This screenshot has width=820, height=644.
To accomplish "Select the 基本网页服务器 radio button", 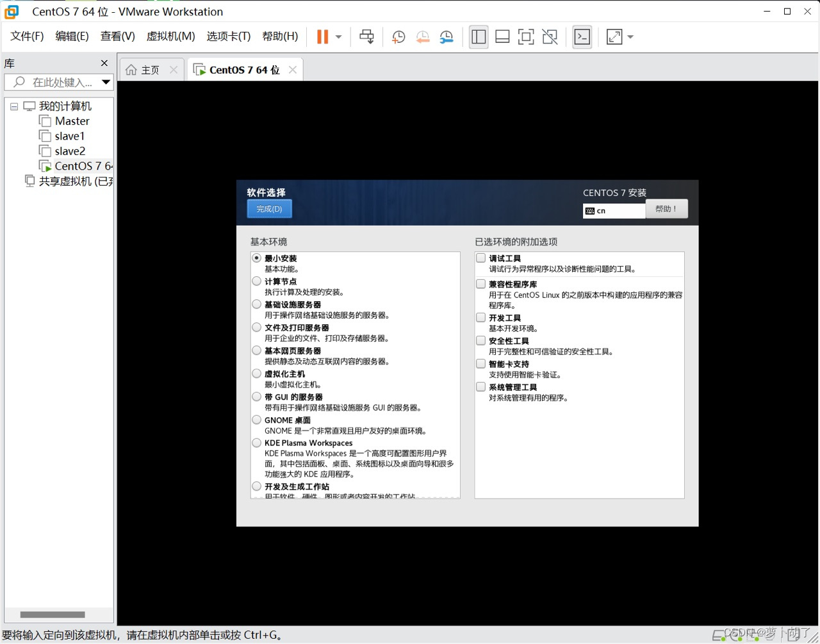I will coord(257,351).
